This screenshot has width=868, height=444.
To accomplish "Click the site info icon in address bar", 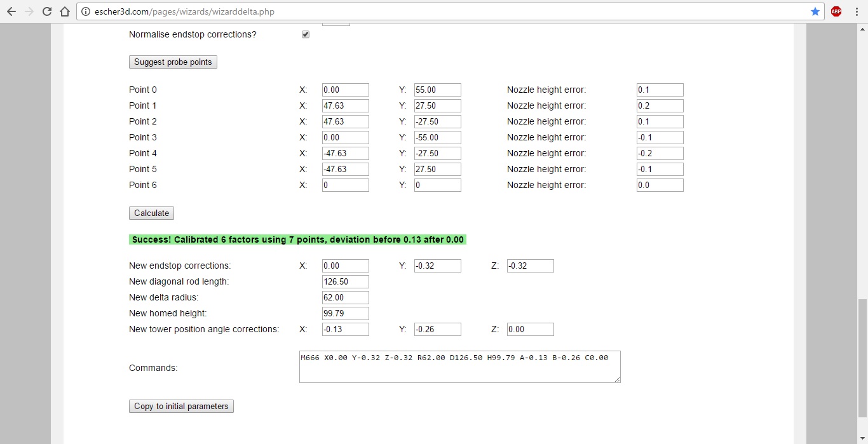I will click(x=86, y=11).
